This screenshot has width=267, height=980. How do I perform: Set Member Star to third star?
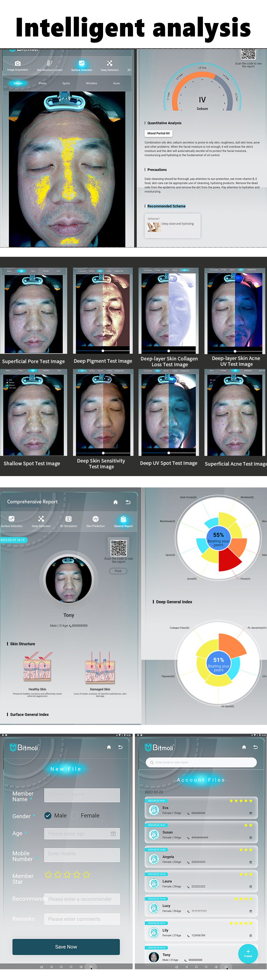(67, 874)
